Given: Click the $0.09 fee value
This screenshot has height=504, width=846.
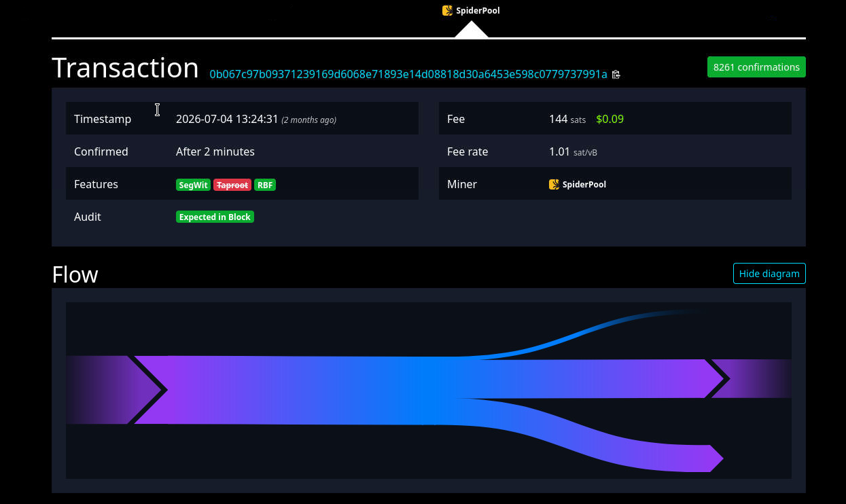Looking at the screenshot, I should (x=610, y=119).
